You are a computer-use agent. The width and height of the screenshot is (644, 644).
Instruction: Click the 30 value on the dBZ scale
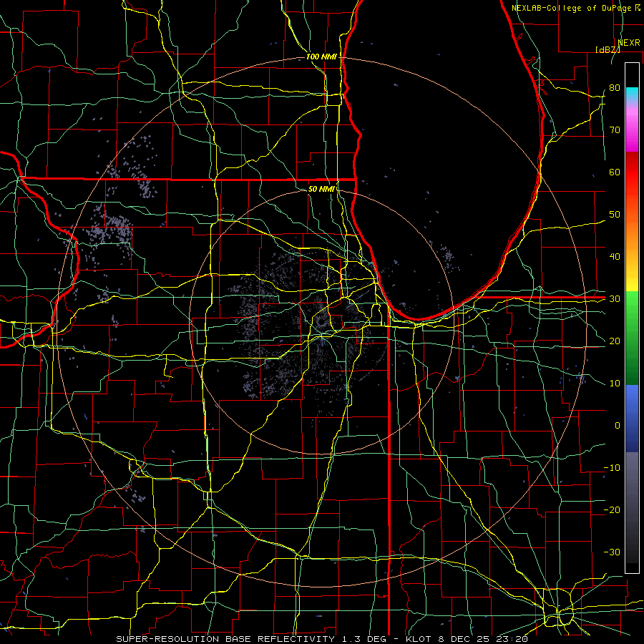pyautogui.click(x=615, y=299)
